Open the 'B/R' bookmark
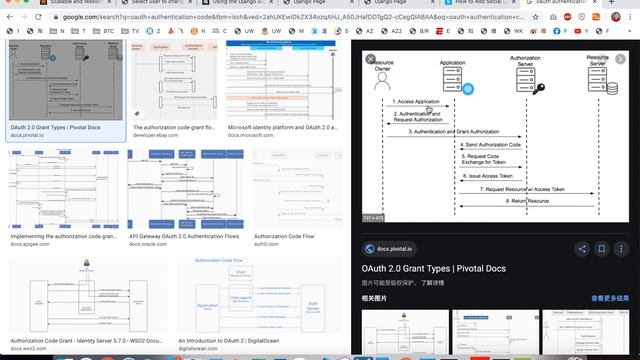 (x=419, y=31)
